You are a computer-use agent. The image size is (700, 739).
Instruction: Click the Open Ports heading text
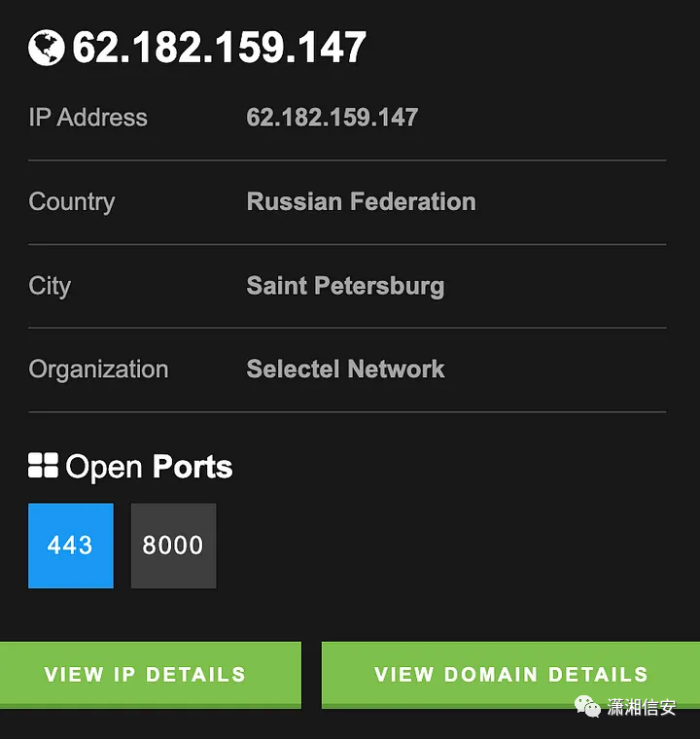click(149, 467)
